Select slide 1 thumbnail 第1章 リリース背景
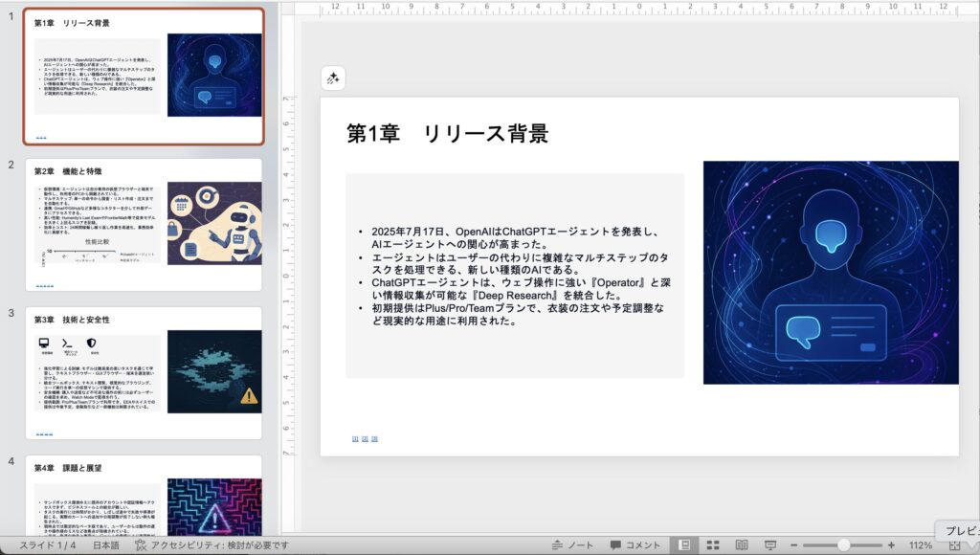Viewport: 980px width, 555px height. [x=144, y=77]
